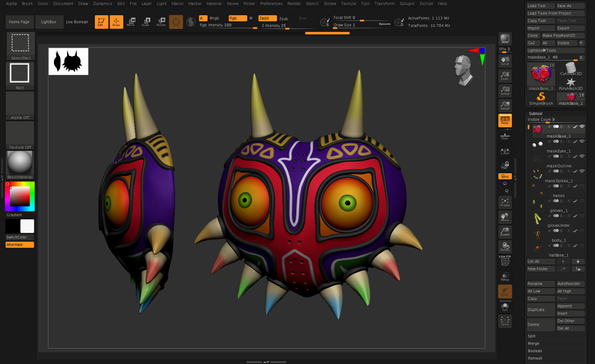Toggle the Floor grid
Viewport: 595px width, 364px height.
(x=505, y=136)
